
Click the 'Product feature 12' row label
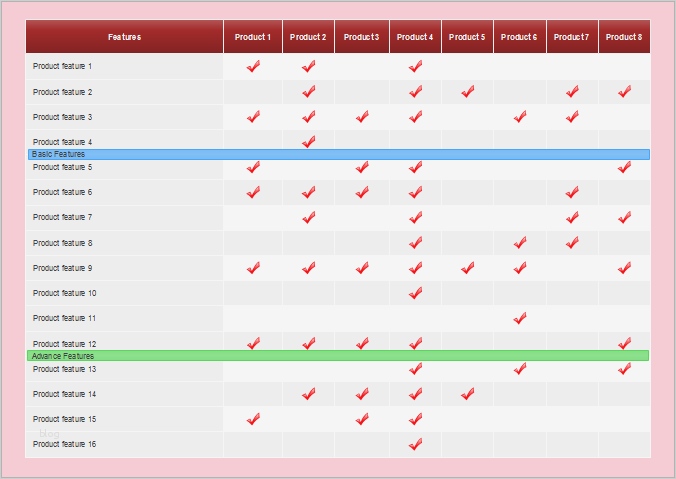64,344
